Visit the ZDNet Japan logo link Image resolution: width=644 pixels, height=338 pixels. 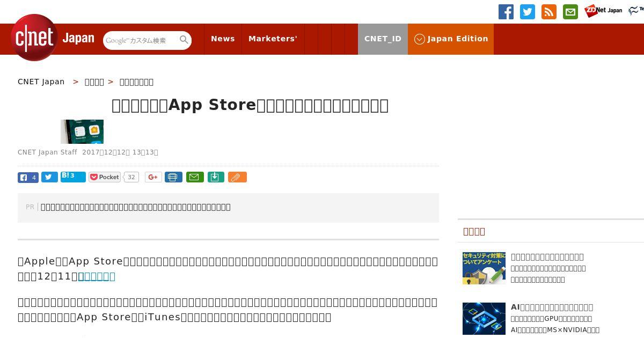click(x=603, y=11)
